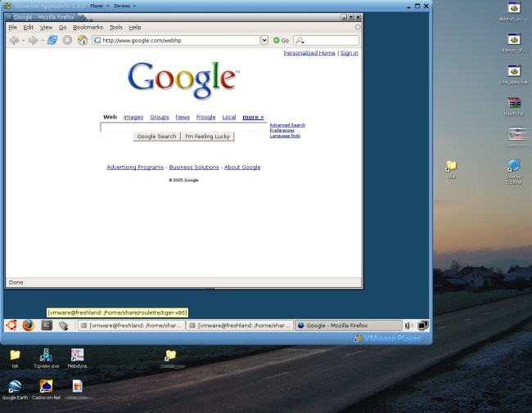Open the Language Tools link

point(285,136)
